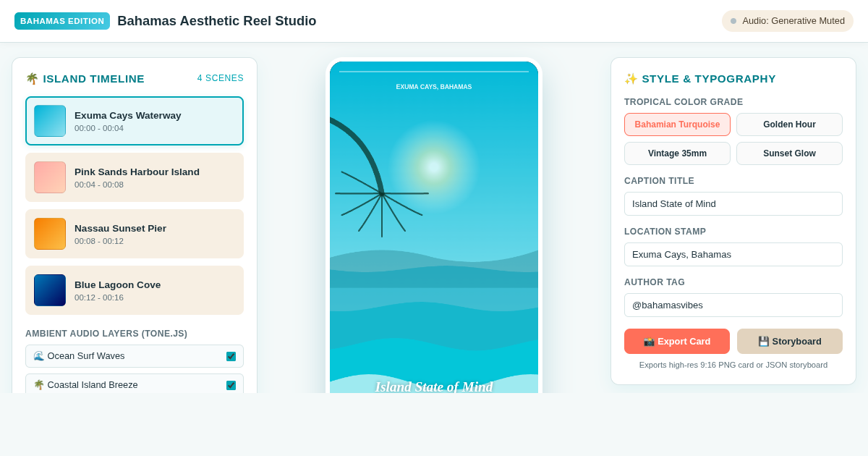Select Vintage 35mm color grade

click(677, 153)
